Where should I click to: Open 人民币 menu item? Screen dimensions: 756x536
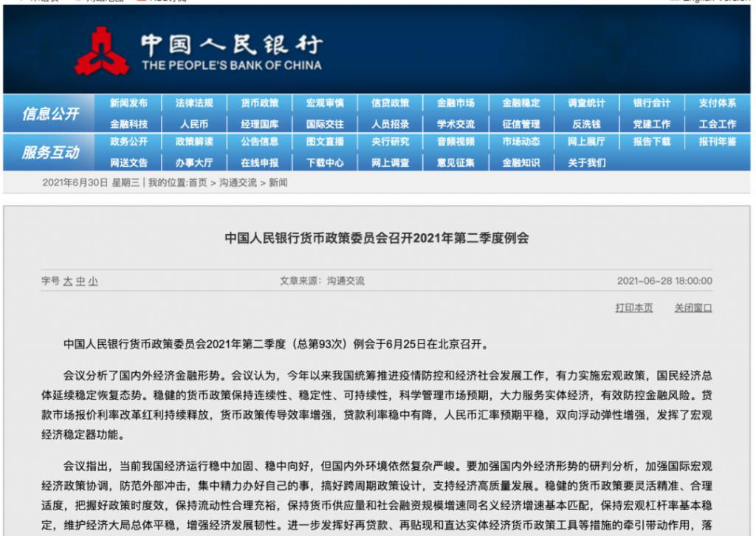click(194, 124)
